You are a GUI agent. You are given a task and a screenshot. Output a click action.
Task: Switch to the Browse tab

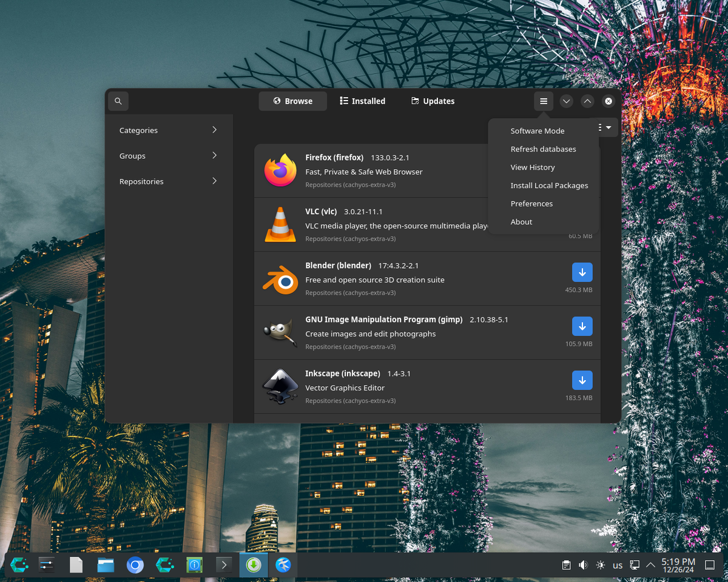coord(292,101)
